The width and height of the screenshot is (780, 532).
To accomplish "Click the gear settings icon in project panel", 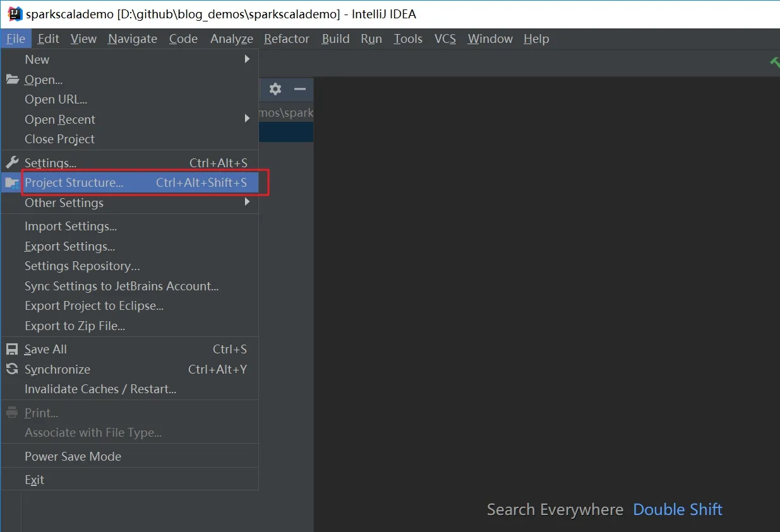I will point(275,89).
